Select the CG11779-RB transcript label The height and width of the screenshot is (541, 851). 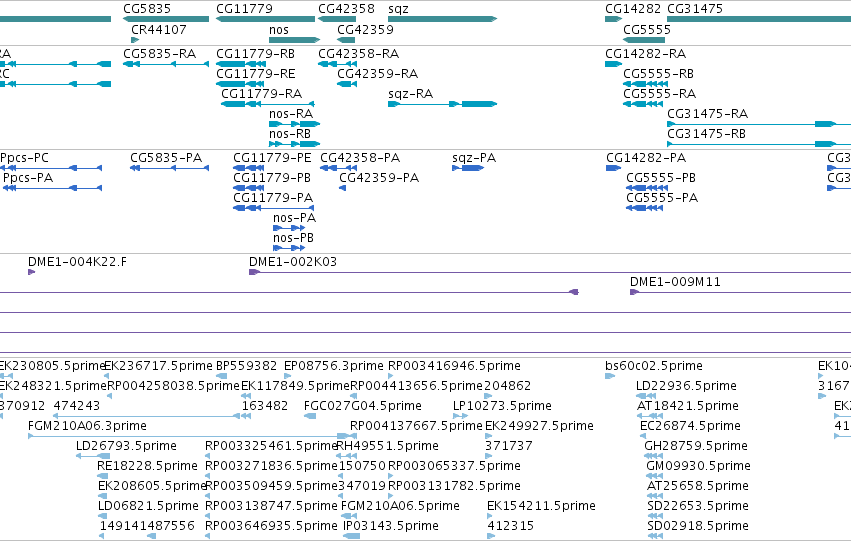[256, 54]
